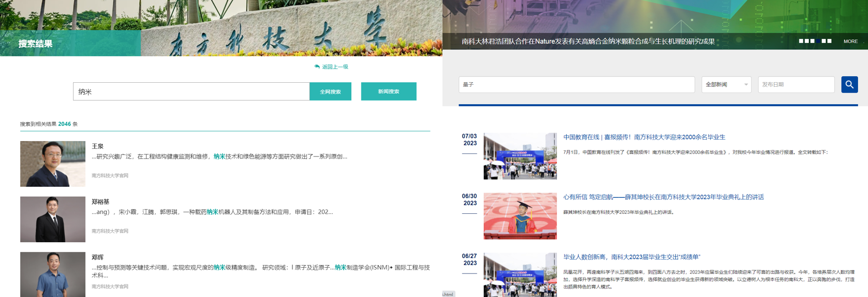Open the 王泉 search result title

click(98, 147)
